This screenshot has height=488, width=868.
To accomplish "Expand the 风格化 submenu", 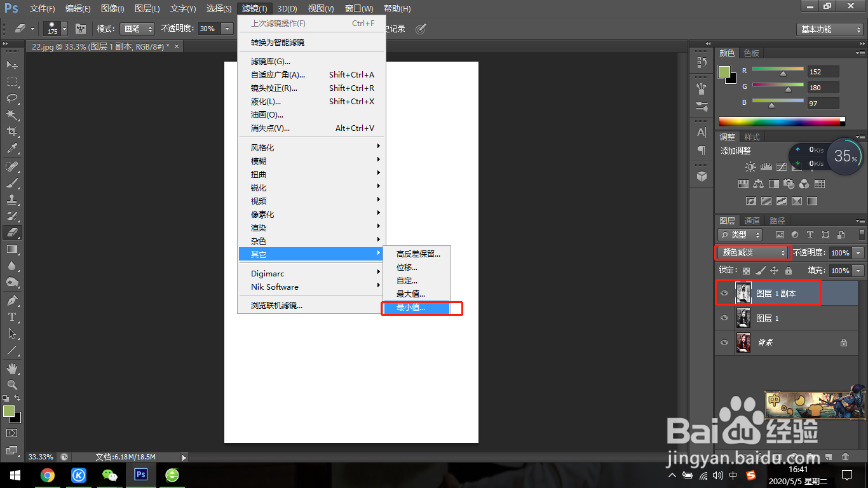I will point(312,147).
